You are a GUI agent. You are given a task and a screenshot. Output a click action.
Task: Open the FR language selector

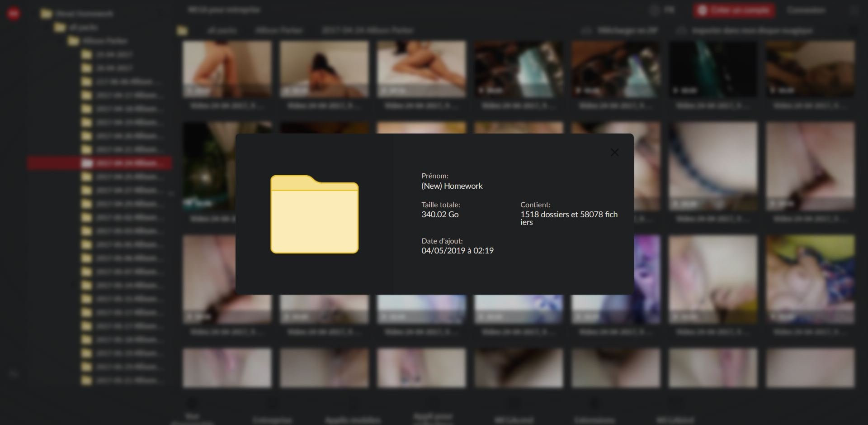tap(669, 10)
